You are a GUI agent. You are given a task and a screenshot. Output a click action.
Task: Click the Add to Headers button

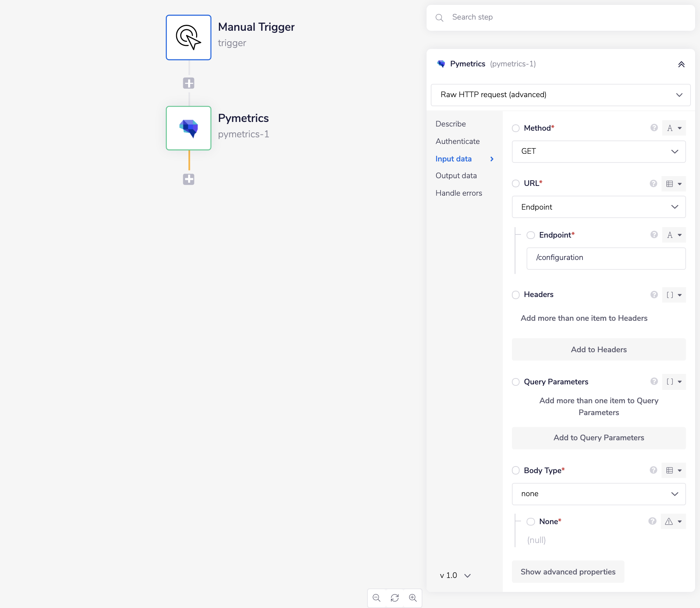click(x=599, y=349)
